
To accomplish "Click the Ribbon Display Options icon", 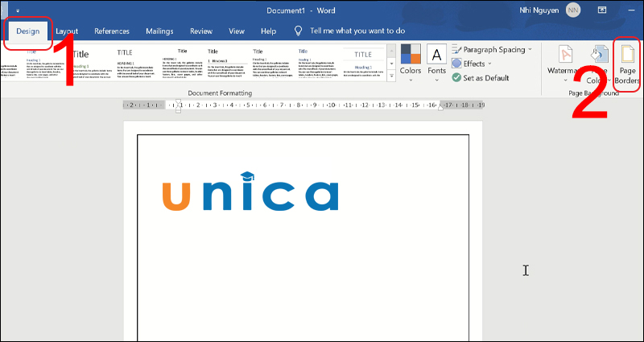I will (x=601, y=10).
